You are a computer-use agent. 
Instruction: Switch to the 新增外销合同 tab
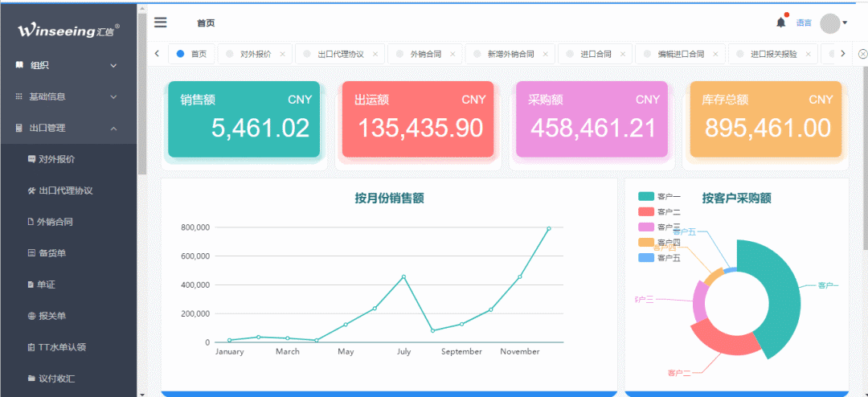[510, 54]
